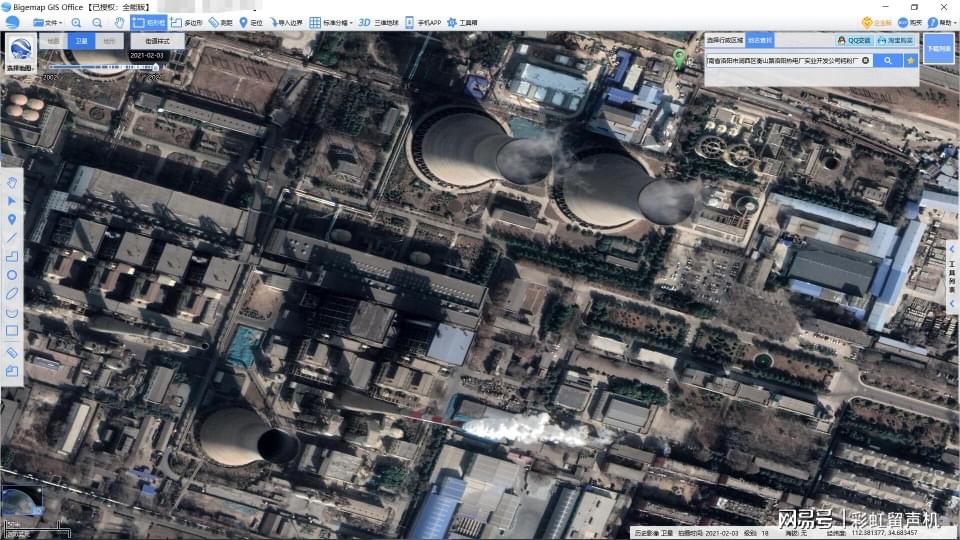This screenshot has height=540, width=960.
Task: Open the 工具箱 toolbox menu item
Action: pos(462,22)
